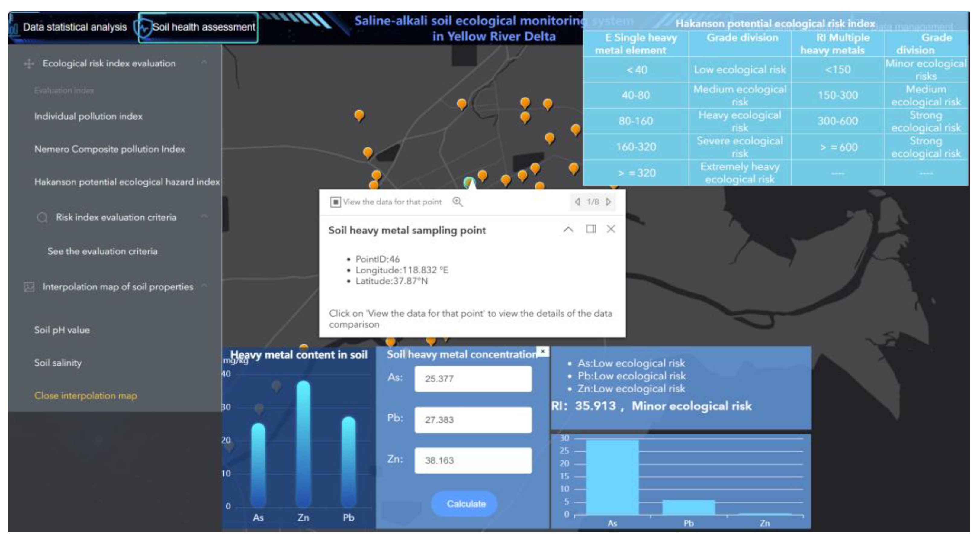Click the zoom-to magnifier icon in popup

click(457, 202)
